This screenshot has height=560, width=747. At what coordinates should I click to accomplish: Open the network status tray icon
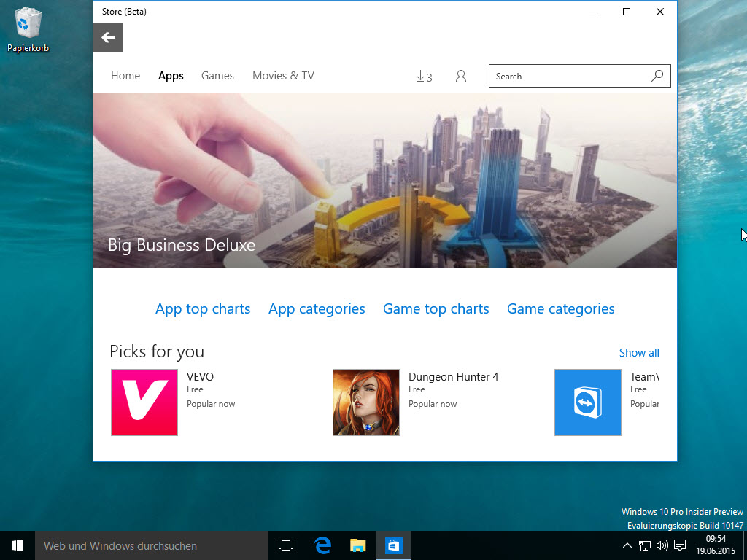(645, 545)
